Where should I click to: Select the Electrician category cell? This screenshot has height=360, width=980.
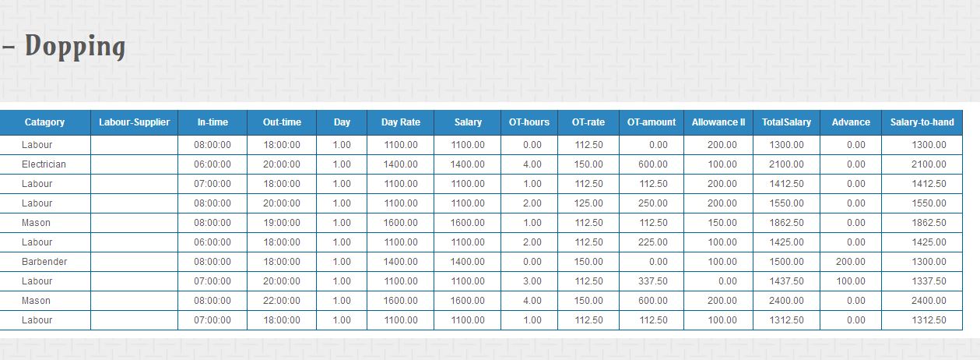[44, 164]
